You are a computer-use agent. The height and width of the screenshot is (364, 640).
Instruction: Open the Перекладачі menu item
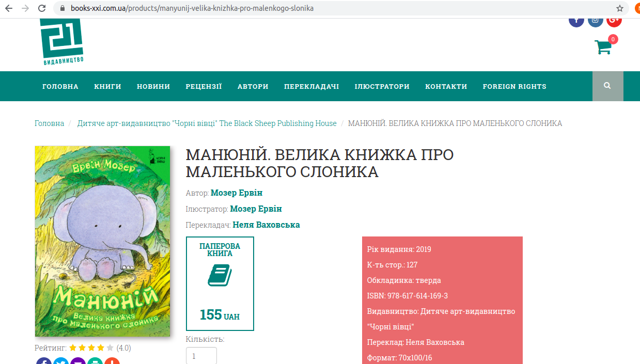click(x=311, y=86)
